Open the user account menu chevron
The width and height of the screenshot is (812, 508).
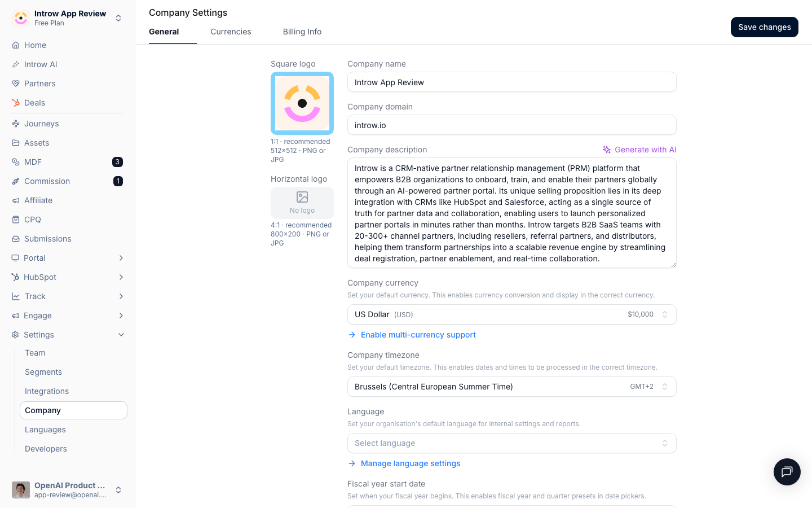[x=118, y=490]
